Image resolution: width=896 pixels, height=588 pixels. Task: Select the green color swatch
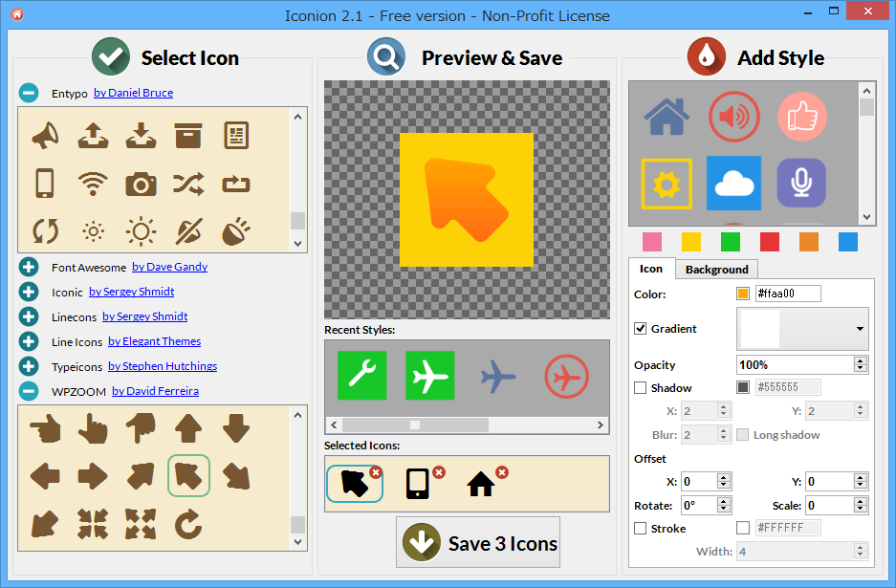click(730, 242)
